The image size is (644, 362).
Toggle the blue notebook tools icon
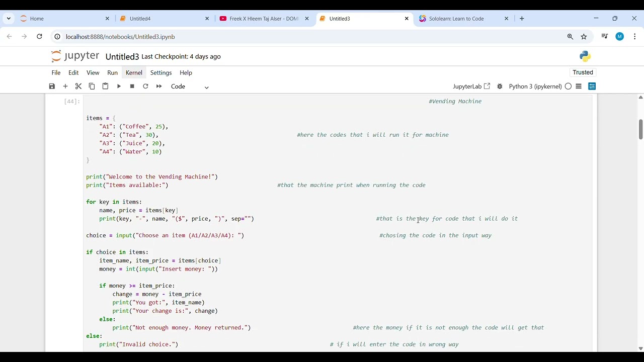[x=592, y=86]
